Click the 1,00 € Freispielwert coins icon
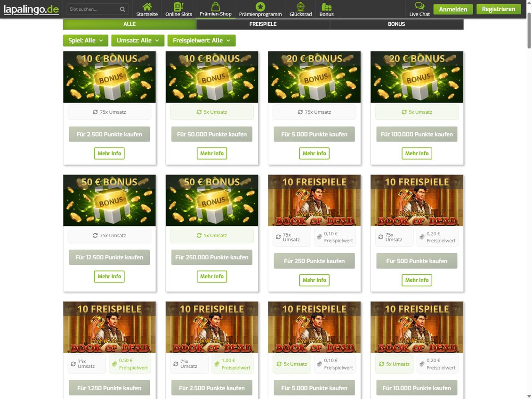The width and height of the screenshot is (532, 399). pyautogui.click(x=217, y=364)
